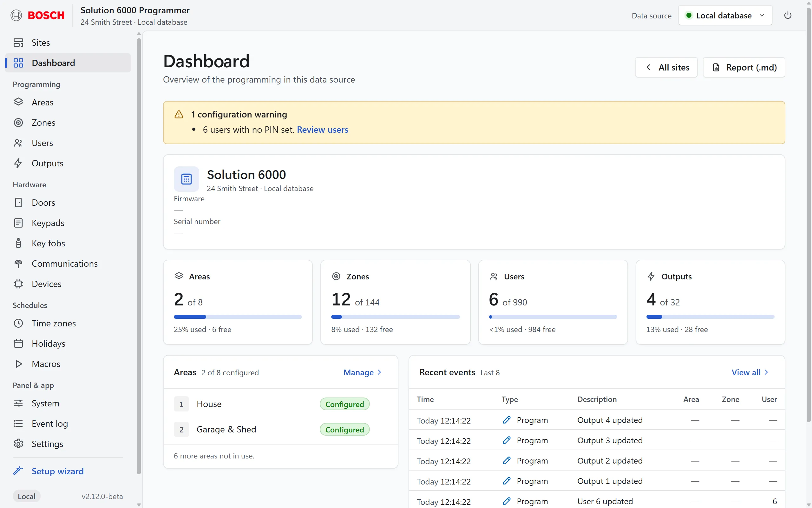Click the pencil icon beside Output 3 updated

click(507, 440)
